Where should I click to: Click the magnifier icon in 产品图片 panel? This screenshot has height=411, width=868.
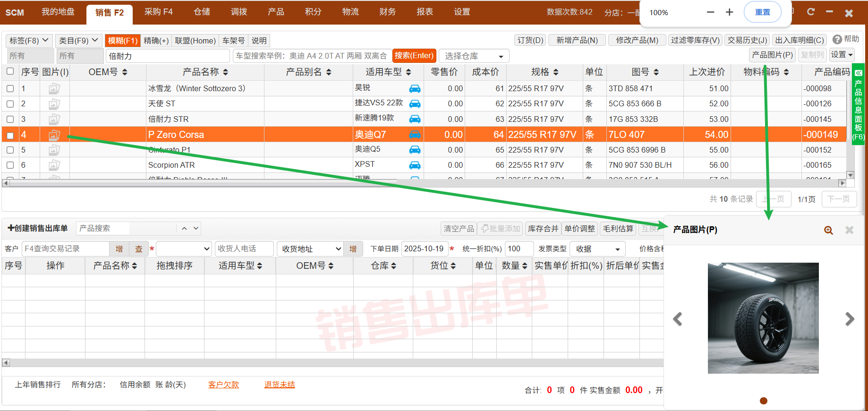tap(828, 230)
